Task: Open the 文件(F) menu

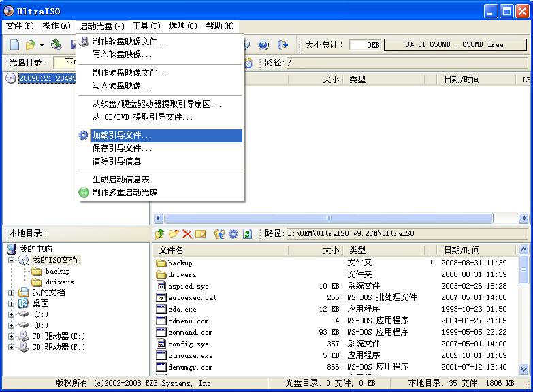Action: click(x=20, y=26)
